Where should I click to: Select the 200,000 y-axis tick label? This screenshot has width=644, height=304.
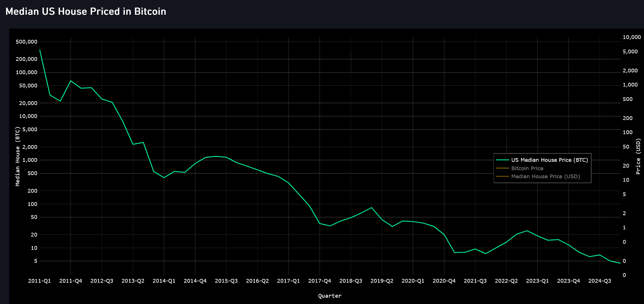tap(27, 59)
